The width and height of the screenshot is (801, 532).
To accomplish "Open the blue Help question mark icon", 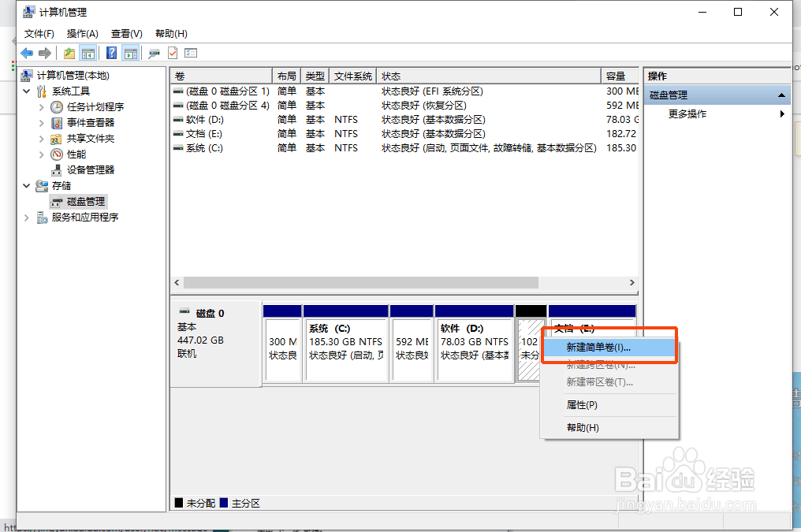I will (111, 53).
